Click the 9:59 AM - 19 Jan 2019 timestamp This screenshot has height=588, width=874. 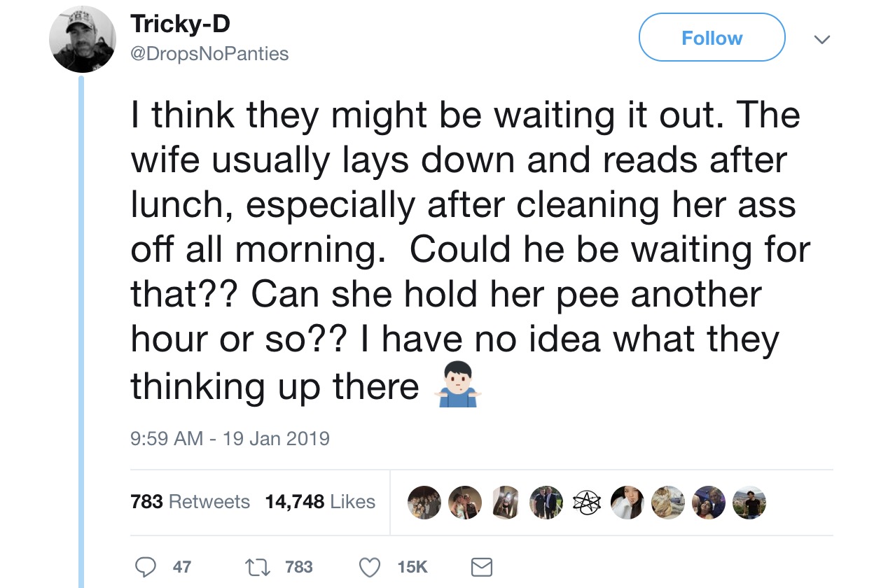(230, 438)
